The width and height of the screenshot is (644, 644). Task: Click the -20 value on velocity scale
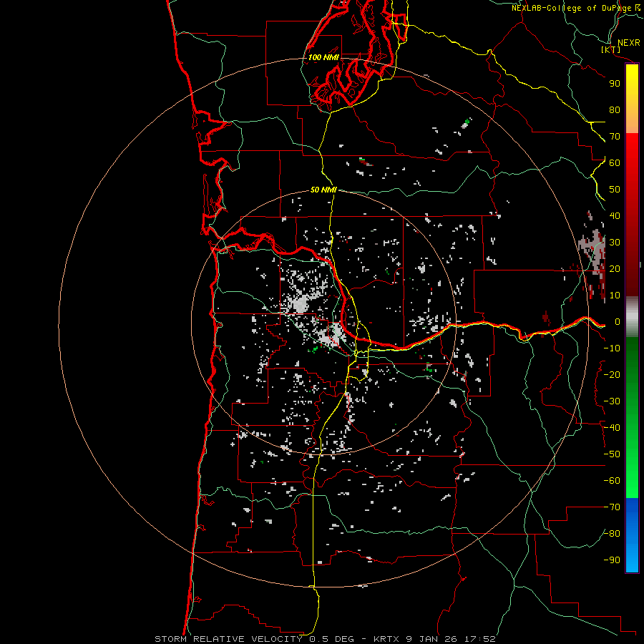click(x=612, y=374)
